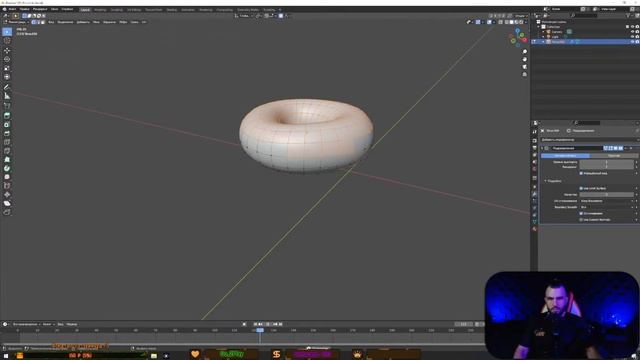
Task: Select the Rip Region tool
Action: point(7,212)
